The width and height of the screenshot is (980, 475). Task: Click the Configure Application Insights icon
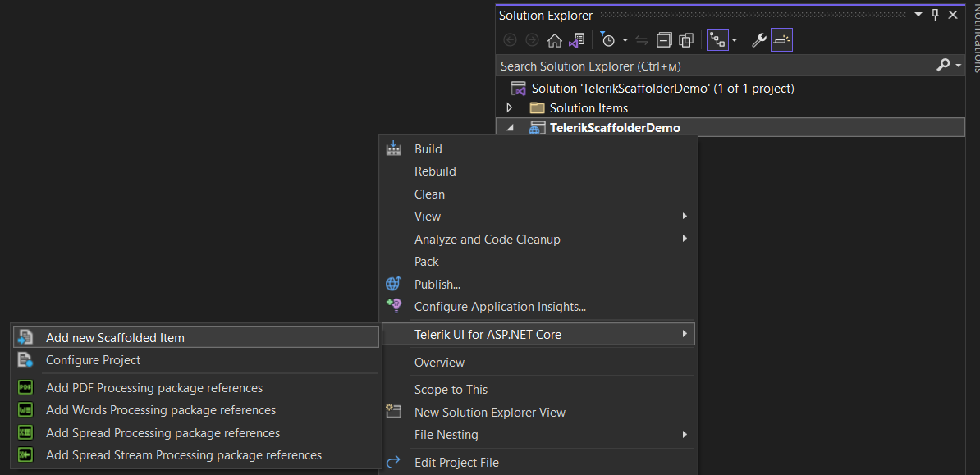coord(393,306)
